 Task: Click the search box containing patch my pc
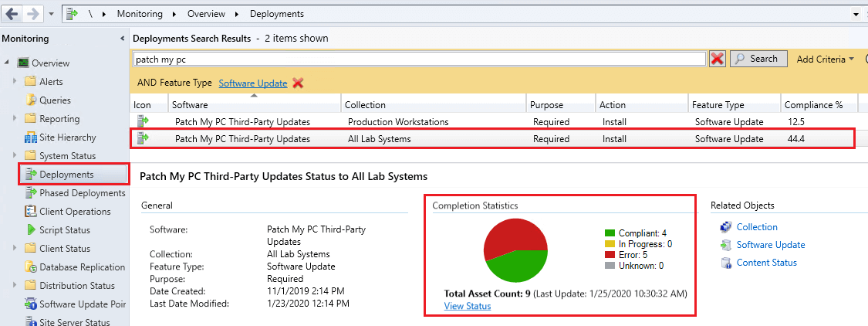(x=419, y=59)
